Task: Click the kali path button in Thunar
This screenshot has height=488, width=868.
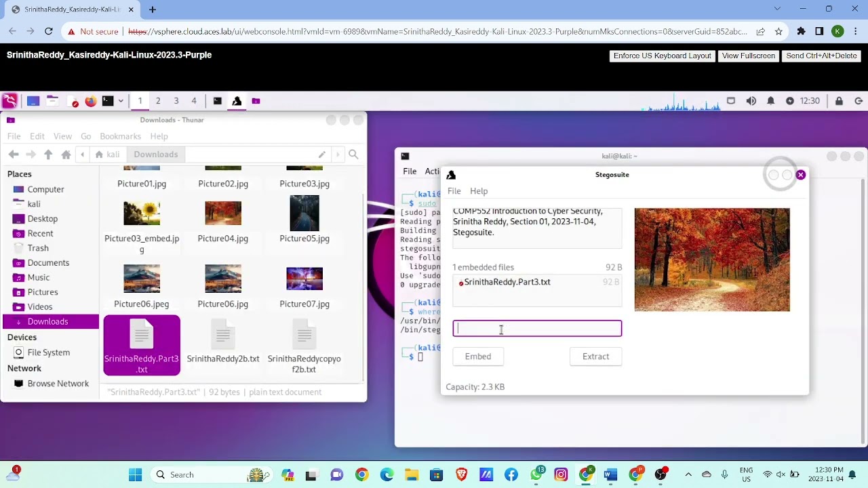Action: pyautogui.click(x=108, y=155)
